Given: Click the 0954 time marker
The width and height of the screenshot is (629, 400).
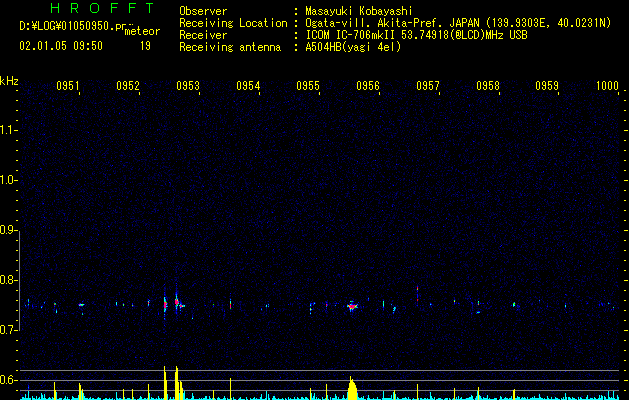Looking at the screenshot, I should click(248, 85).
